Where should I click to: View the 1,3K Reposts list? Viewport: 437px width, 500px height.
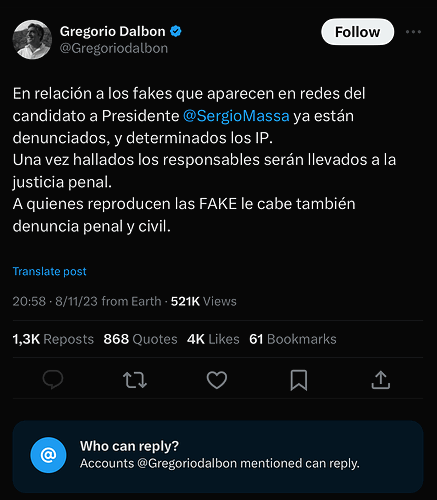[53, 339]
